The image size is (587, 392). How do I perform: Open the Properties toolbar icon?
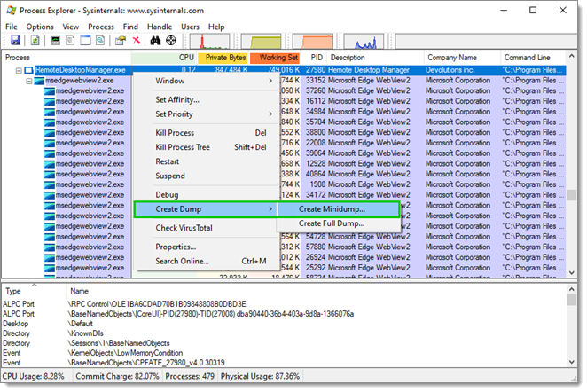click(x=121, y=41)
